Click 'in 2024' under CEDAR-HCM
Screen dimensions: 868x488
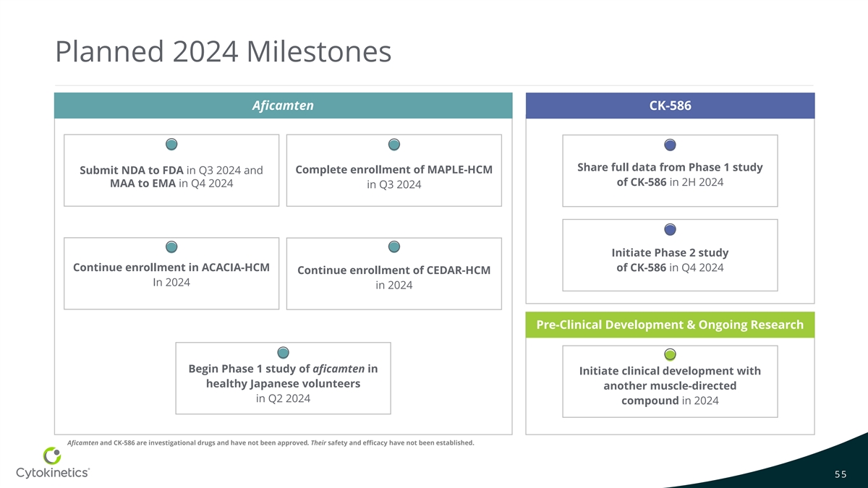tap(394, 286)
